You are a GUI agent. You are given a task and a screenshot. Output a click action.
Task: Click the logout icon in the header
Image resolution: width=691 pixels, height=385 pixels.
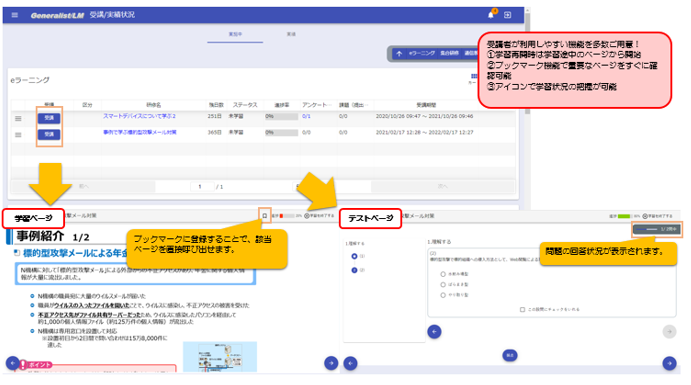[x=508, y=15]
